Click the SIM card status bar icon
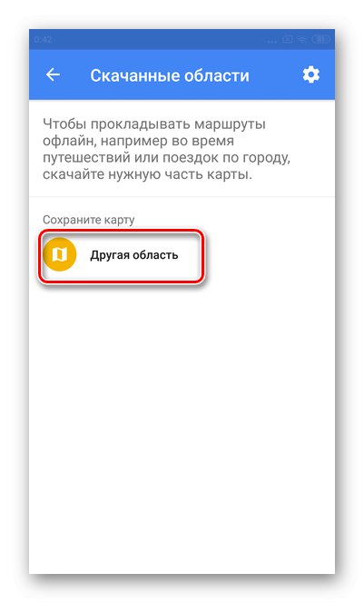 pyautogui.click(x=288, y=40)
